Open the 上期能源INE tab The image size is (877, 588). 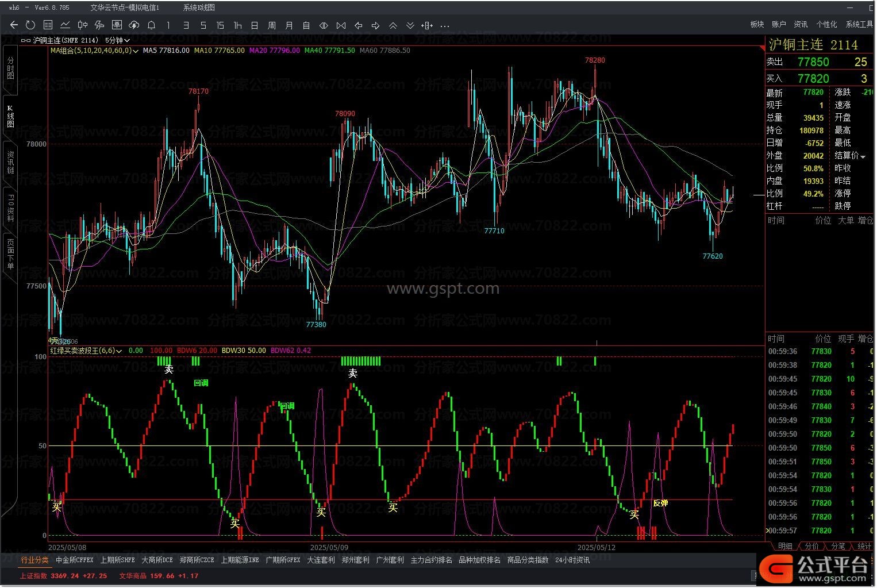click(x=240, y=560)
